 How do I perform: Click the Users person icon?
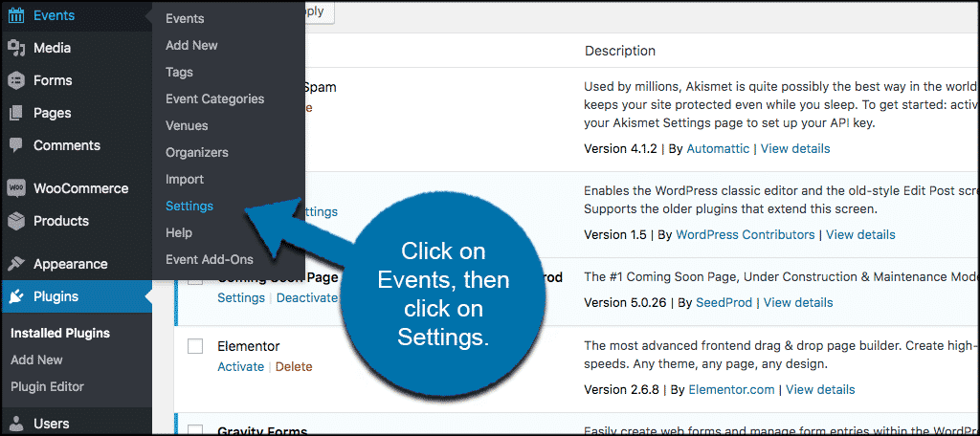pyautogui.click(x=16, y=425)
